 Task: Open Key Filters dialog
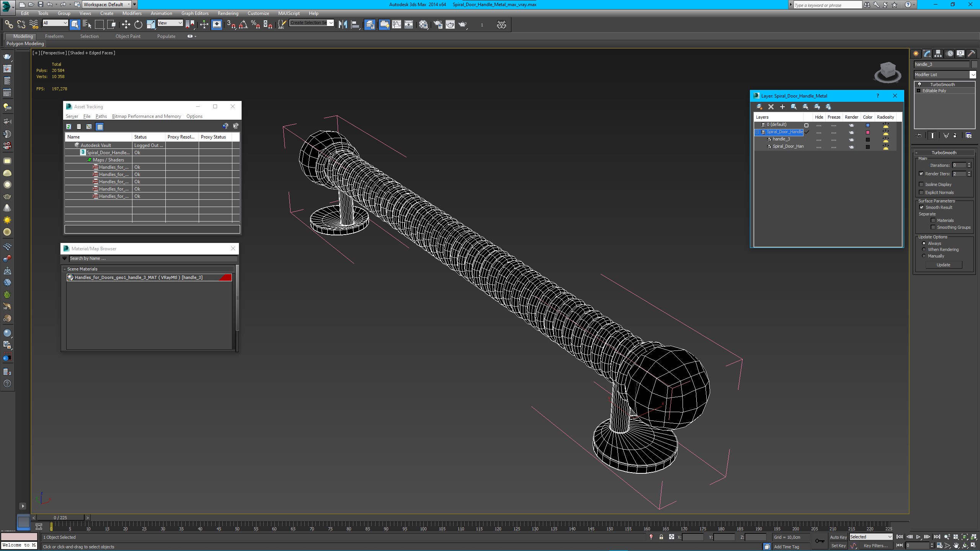pyautogui.click(x=875, y=546)
